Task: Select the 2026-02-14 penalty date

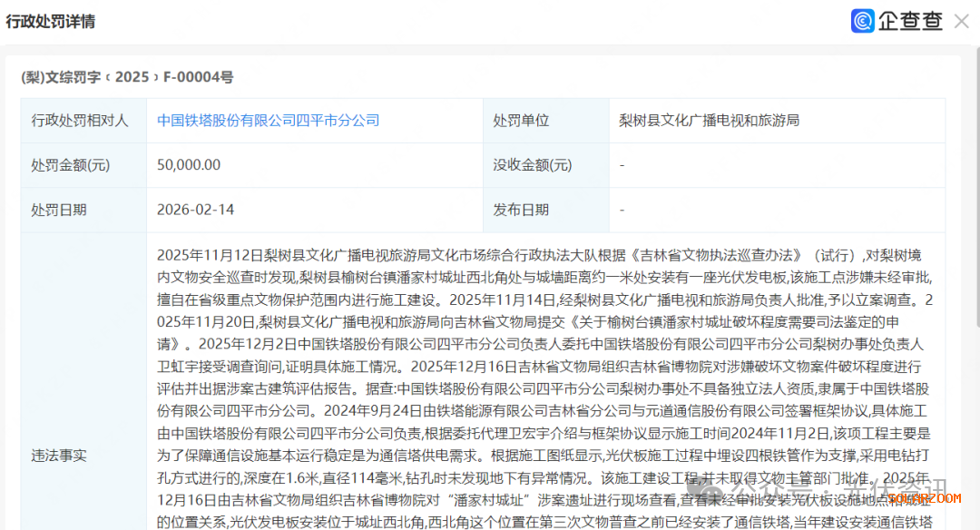Action: tap(196, 210)
